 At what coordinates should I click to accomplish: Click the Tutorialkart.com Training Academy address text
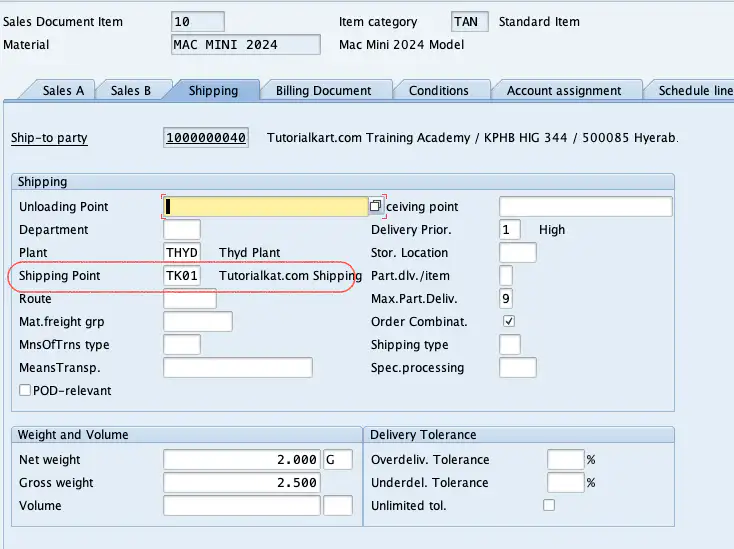(x=472, y=138)
